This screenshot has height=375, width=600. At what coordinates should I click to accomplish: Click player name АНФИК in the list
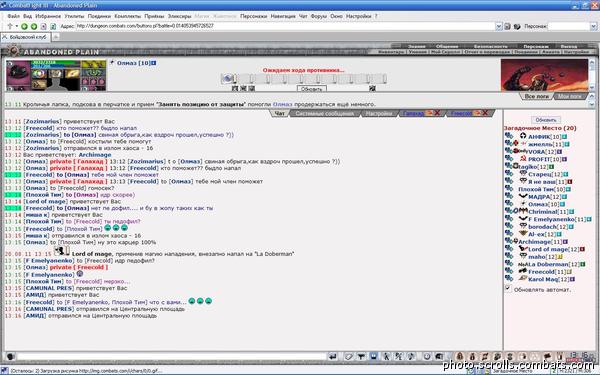tap(539, 137)
